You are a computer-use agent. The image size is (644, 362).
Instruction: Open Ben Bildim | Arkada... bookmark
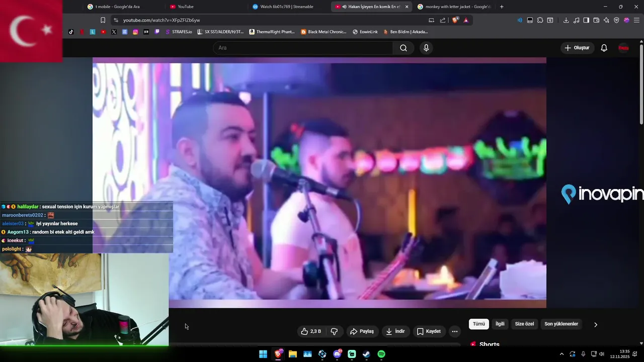(x=406, y=32)
